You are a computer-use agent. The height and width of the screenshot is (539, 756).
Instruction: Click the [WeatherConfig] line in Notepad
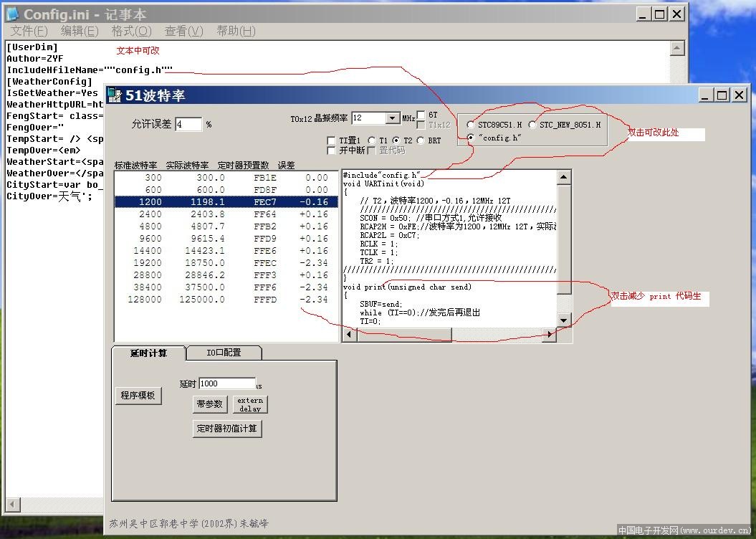(49, 82)
